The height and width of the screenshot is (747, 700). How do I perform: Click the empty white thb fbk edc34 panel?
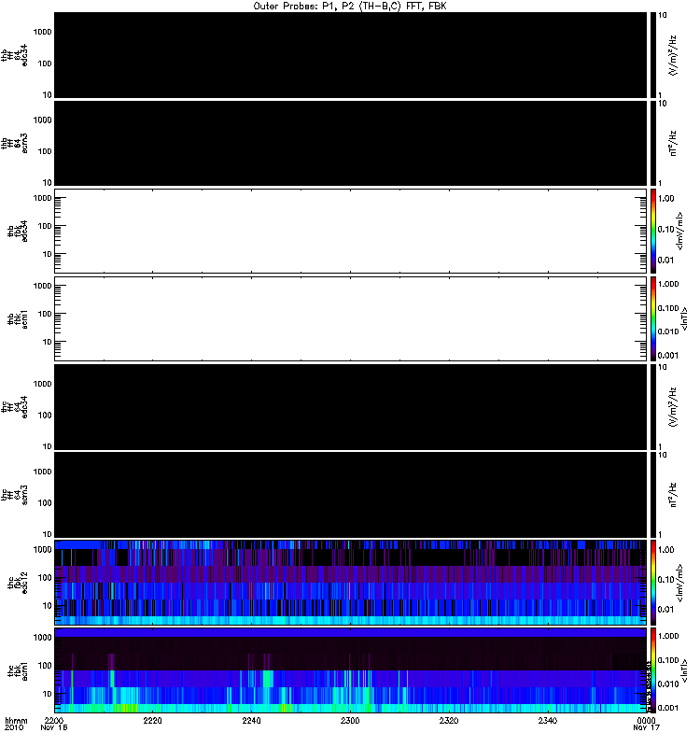pyautogui.click(x=351, y=231)
